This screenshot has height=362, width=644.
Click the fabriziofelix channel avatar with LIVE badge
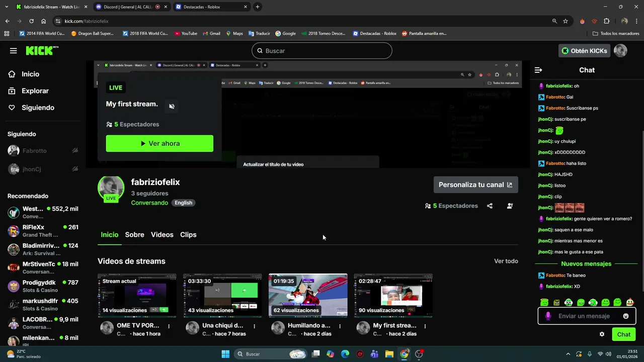pyautogui.click(x=111, y=189)
